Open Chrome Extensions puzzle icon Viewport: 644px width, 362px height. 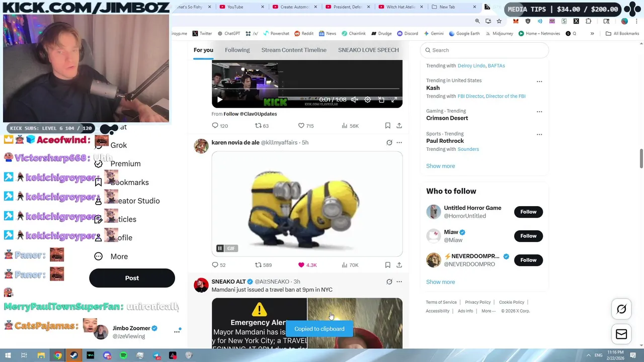(x=588, y=21)
